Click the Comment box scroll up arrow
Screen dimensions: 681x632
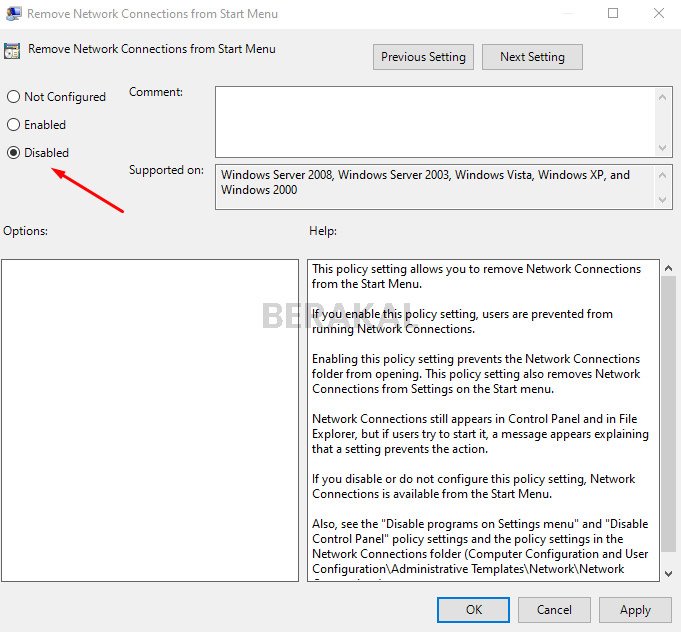662,97
